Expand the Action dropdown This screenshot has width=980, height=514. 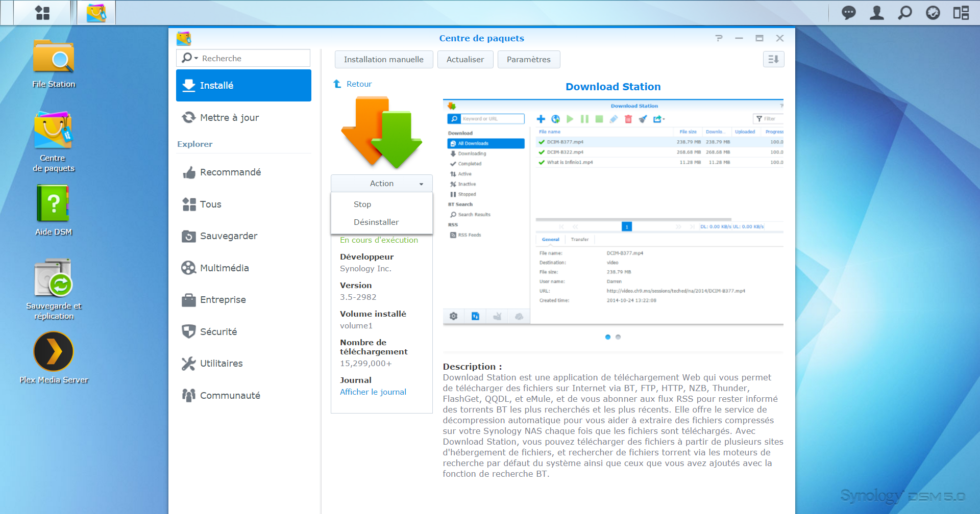coord(381,184)
